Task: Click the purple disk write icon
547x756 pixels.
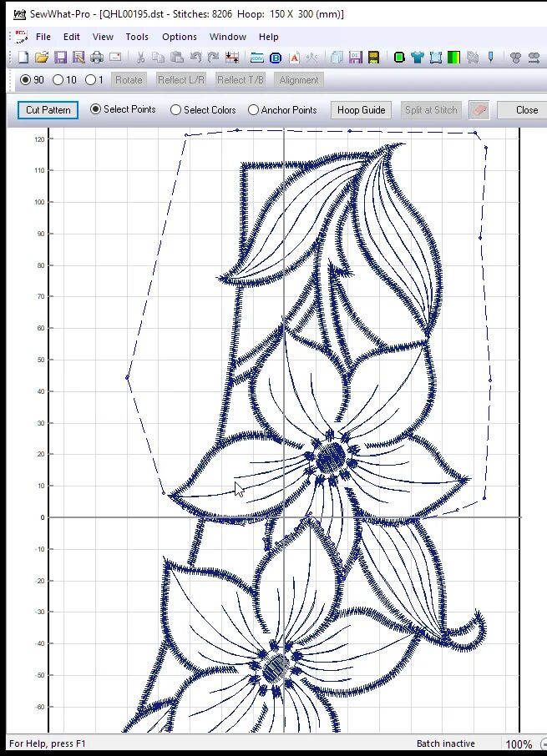Action: tap(356, 58)
